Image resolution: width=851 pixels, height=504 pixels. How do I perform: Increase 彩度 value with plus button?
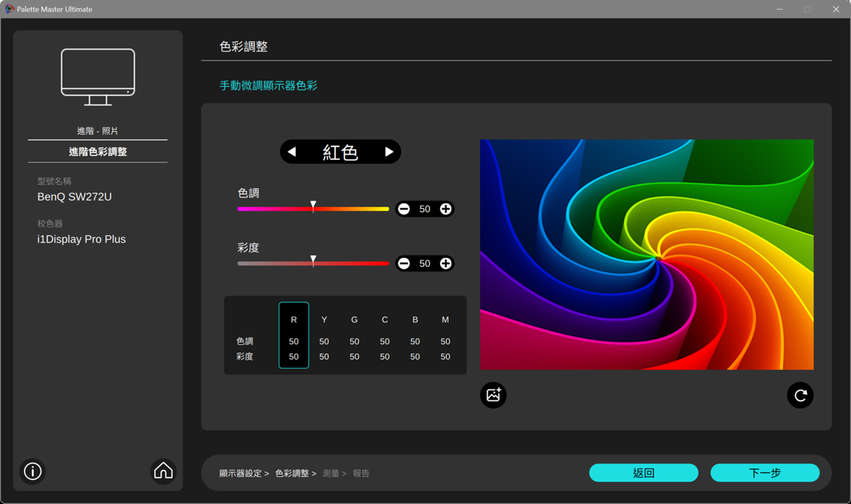pyautogui.click(x=445, y=264)
